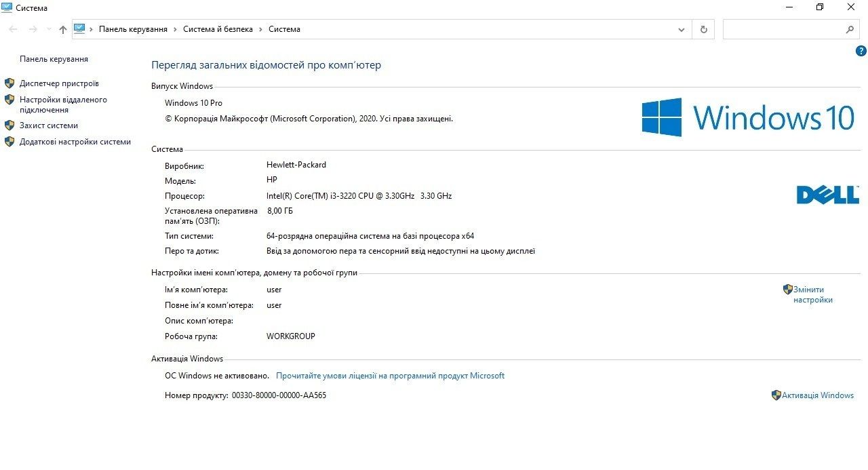Expand chevron right after "Панель керування" breadcrumb
This screenshot has width=868, height=470.
[x=175, y=29]
